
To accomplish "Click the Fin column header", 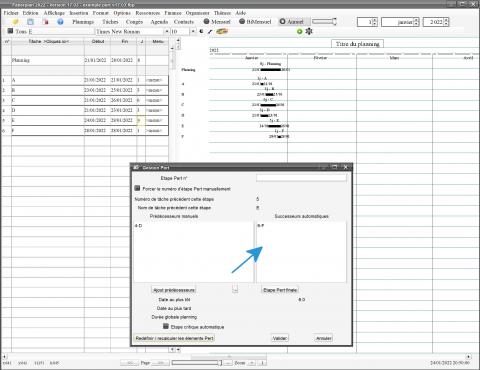I will (124, 41).
